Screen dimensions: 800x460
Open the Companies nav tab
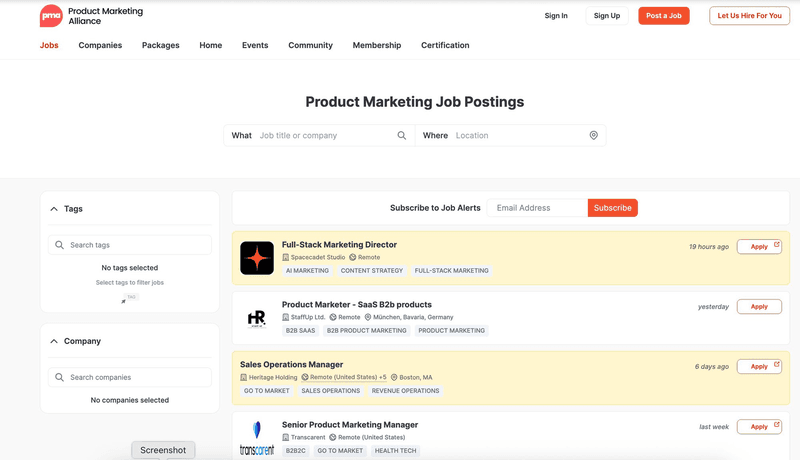100,45
